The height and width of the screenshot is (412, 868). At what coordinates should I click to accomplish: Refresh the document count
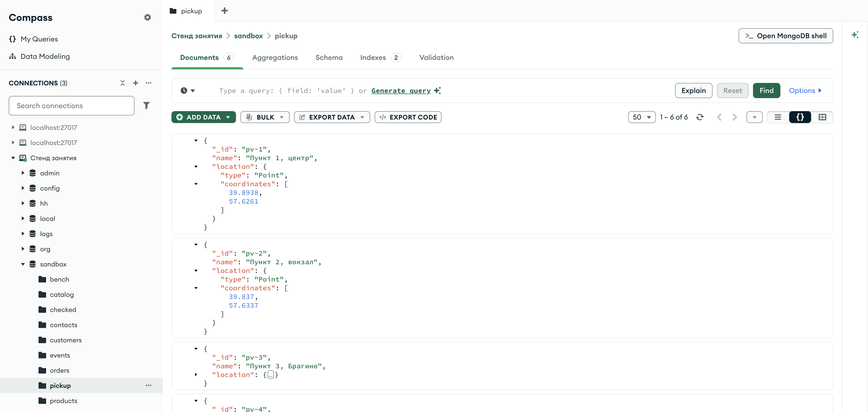coord(700,117)
